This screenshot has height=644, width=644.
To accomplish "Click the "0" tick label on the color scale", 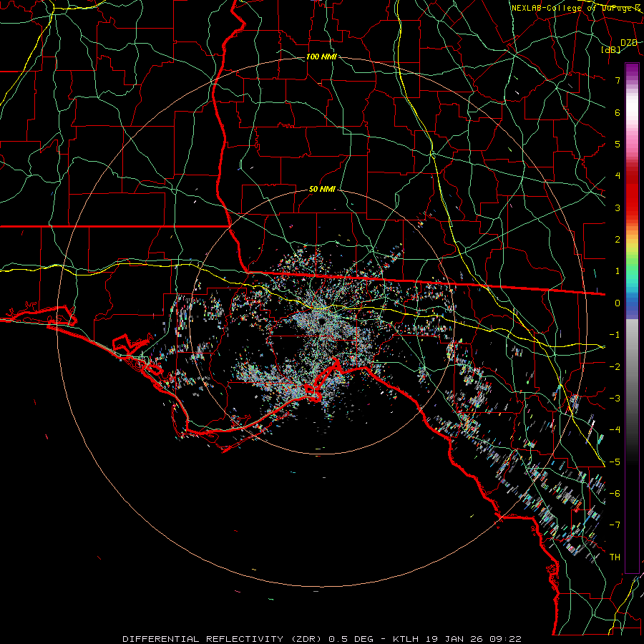I will [x=618, y=303].
